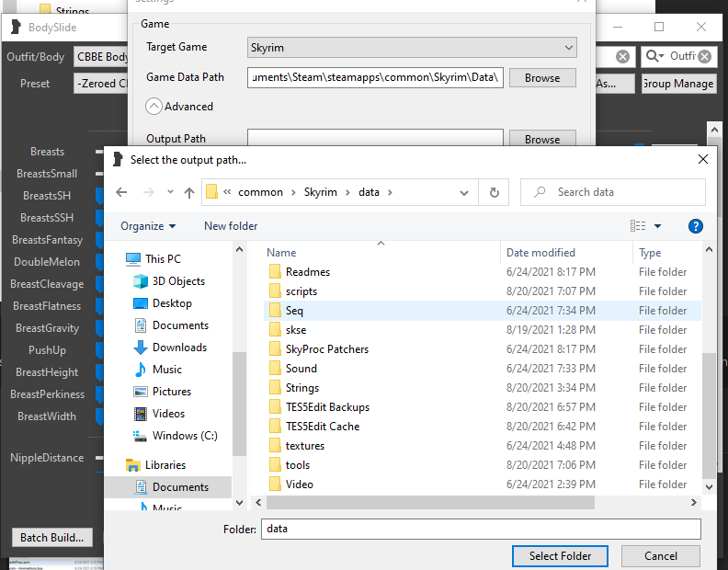
Task: Close the Select output path dialog
Action: coord(702,159)
